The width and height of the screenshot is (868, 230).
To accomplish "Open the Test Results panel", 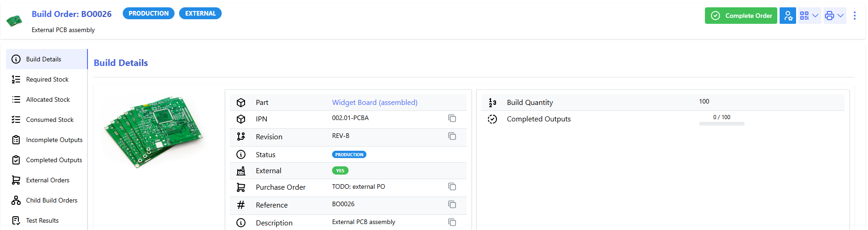I will tap(42, 220).
